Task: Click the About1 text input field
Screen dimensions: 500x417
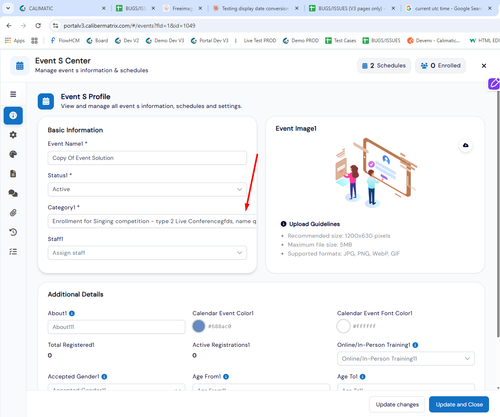Action: coord(116,327)
